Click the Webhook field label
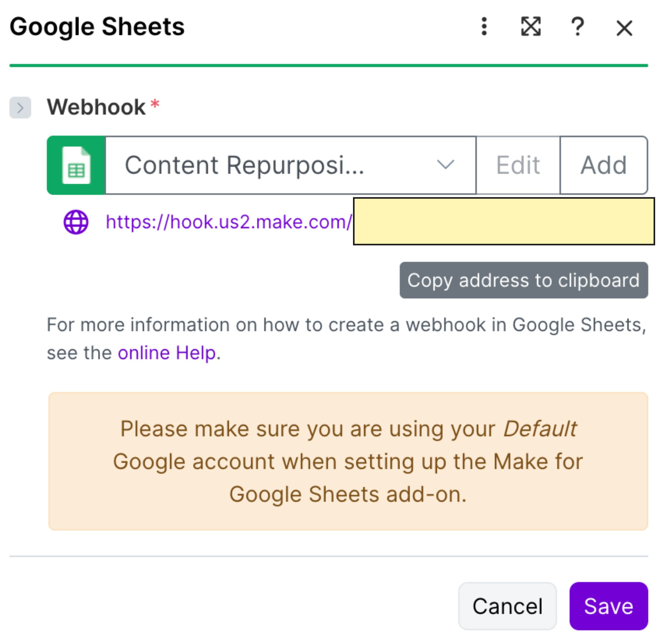 [96, 107]
